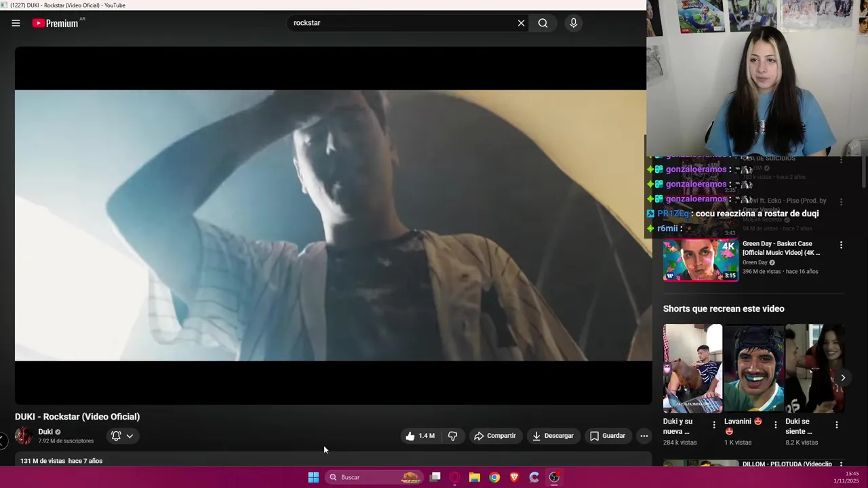This screenshot has width=868, height=488.
Task: Open Brave browser from taskbar
Action: tap(514, 477)
